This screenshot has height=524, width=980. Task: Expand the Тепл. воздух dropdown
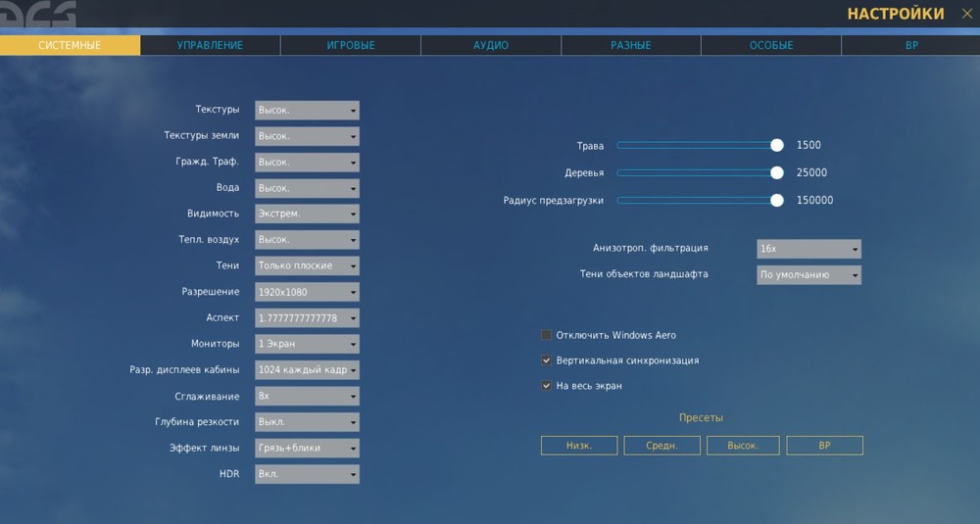(307, 240)
